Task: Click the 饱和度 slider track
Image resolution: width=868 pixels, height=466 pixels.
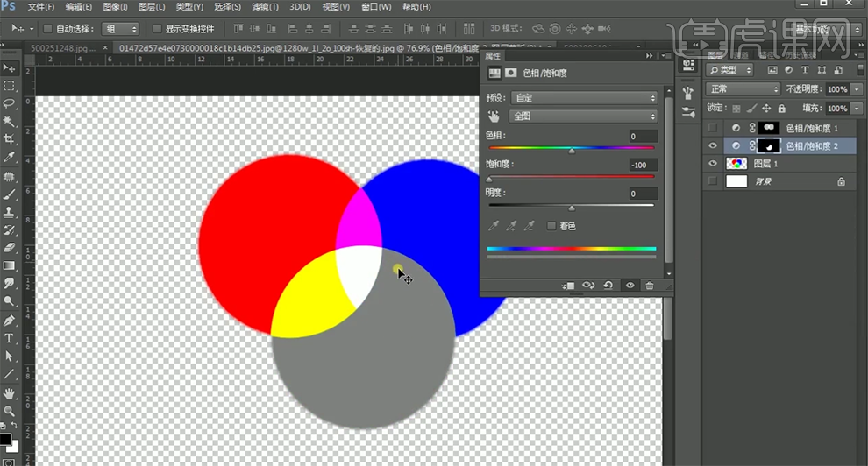Action: (x=572, y=176)
